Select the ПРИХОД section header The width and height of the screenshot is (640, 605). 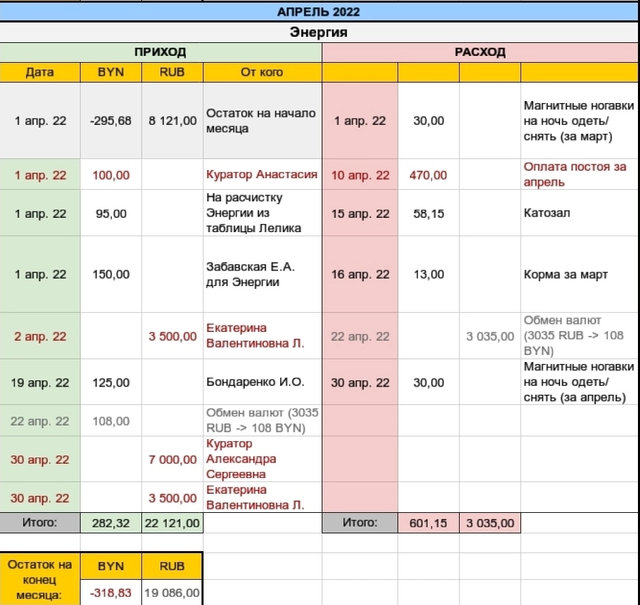tap(160, 52)
